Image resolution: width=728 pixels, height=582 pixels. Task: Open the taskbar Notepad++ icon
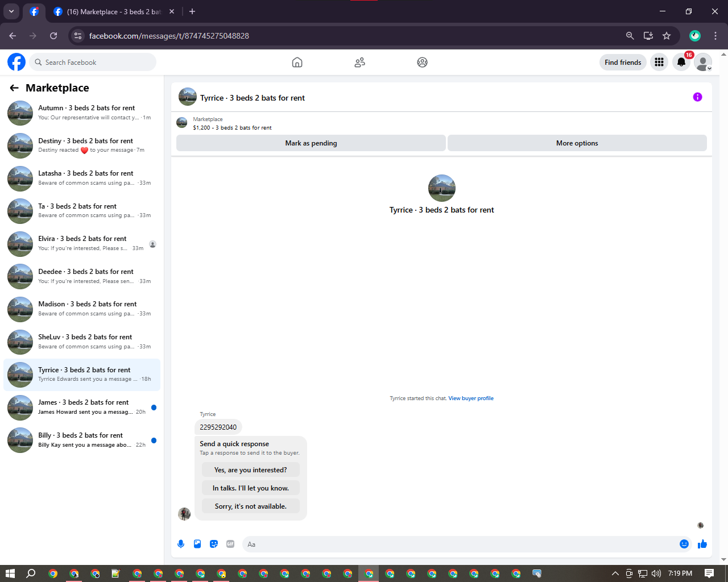[116, 573]
